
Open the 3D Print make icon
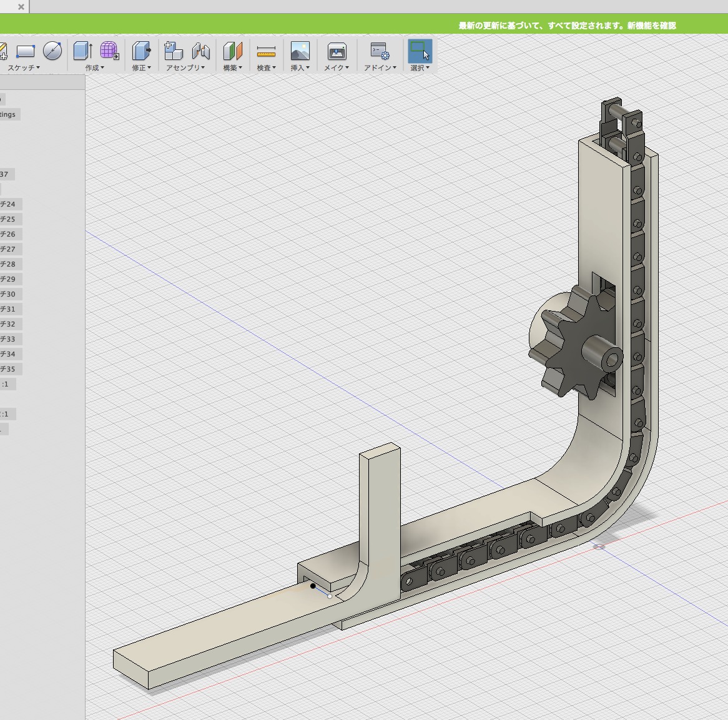pyautogui.click(x=337, y=51)
